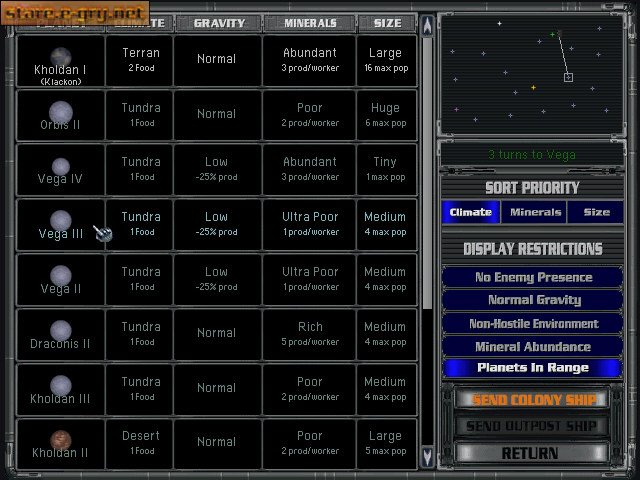Click "Ultra Poor" minerals cell for Vega III
The image size is (640, 480).
tap(309, 224)
